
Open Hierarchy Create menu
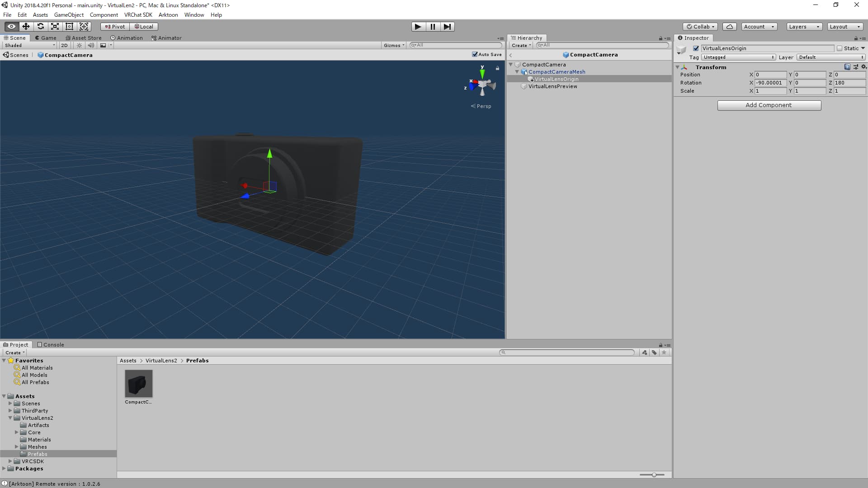[x=521, y=45]
